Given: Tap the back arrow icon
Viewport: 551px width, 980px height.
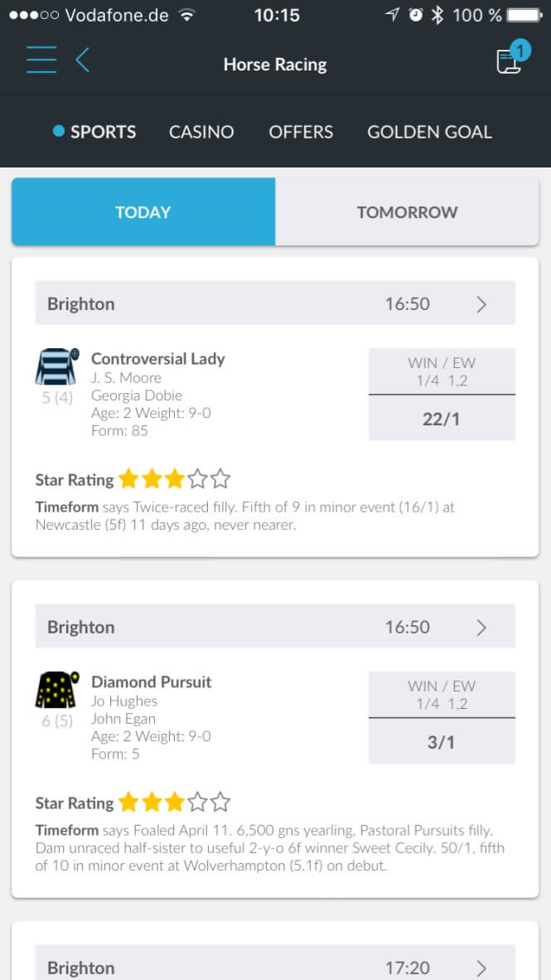Looking at the screenshot, I should [83, 60].
